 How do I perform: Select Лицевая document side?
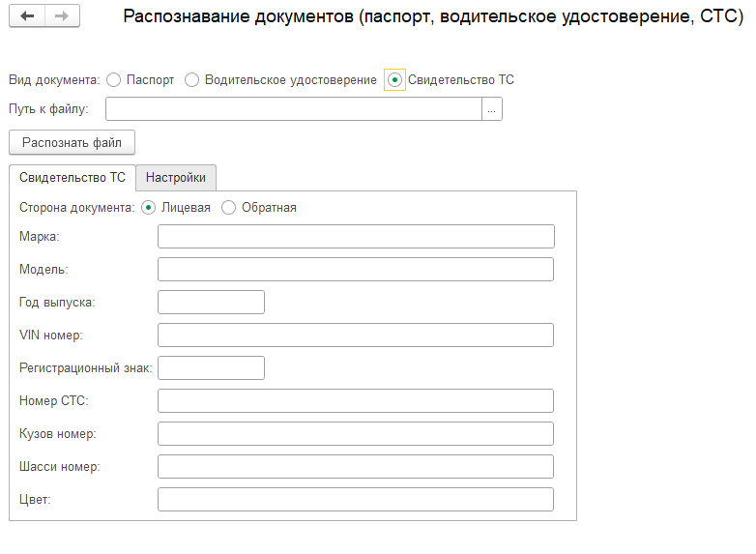coord(148,207)
